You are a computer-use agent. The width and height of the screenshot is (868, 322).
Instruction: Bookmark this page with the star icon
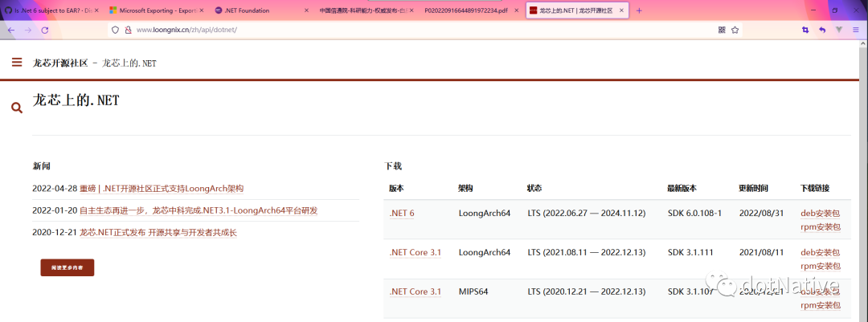point(735,31)
